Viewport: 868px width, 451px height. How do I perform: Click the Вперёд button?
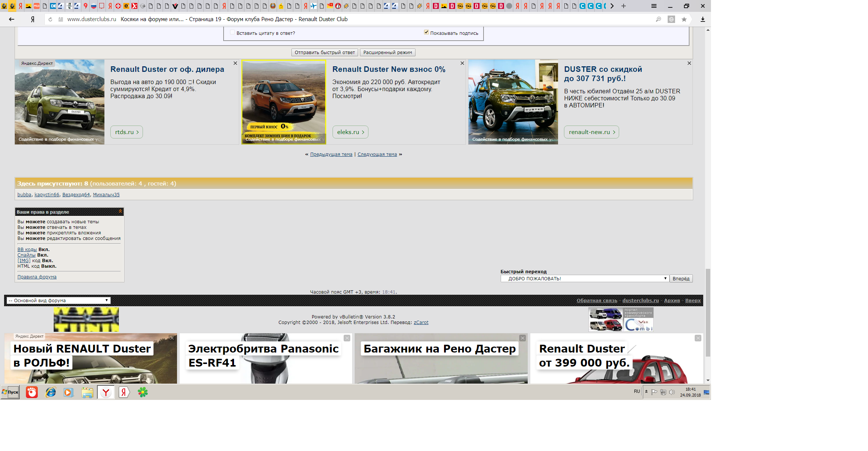681,278
